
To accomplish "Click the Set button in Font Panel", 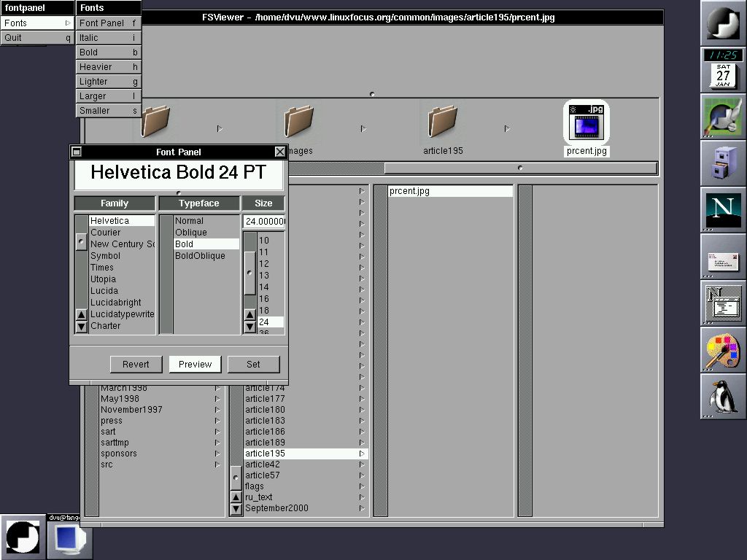I will click(x=253, y=365).
